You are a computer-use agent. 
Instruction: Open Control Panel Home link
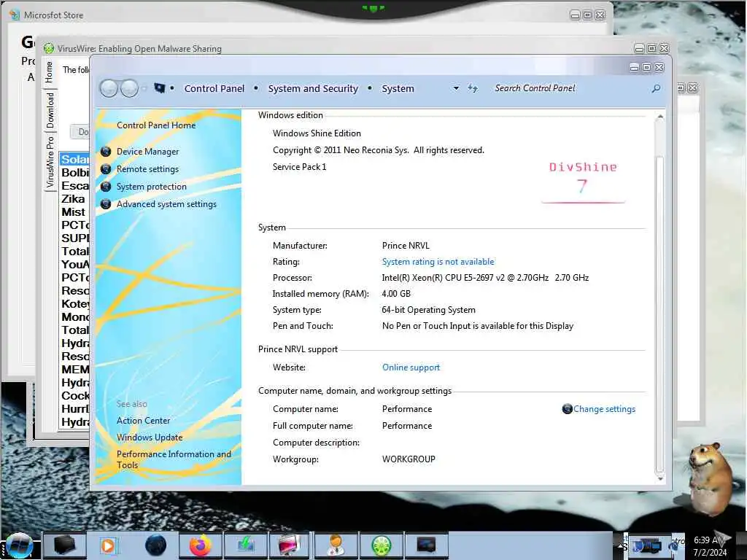(156, 125)
